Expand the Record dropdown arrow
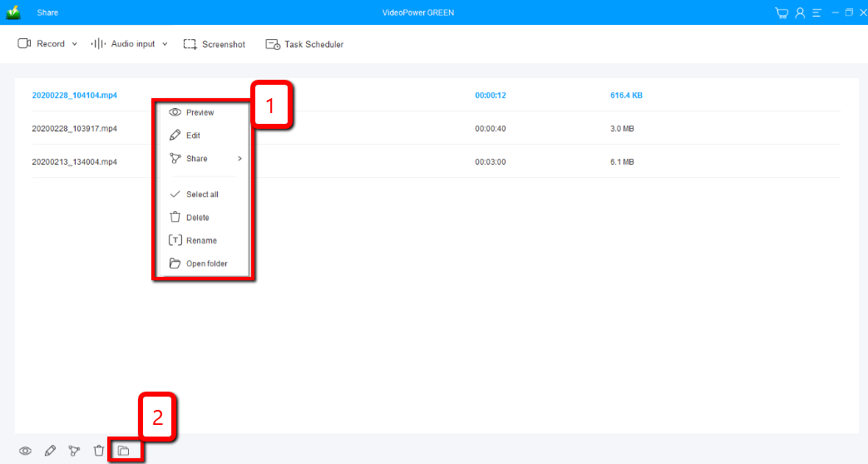Viewport: 868px width, 464px height. 75,44
